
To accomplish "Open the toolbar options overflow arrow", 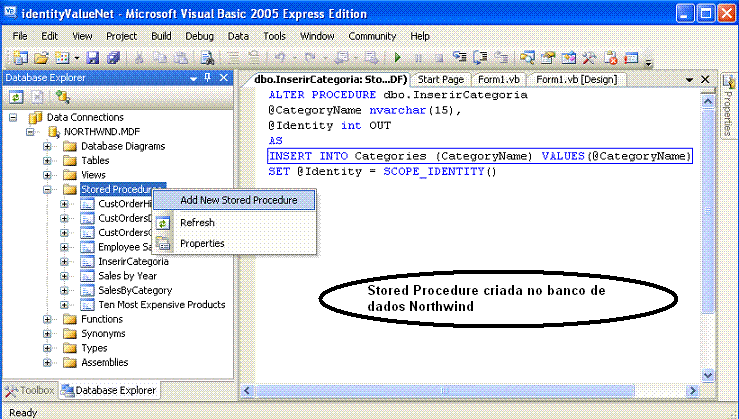I will (x=649, y=63).
